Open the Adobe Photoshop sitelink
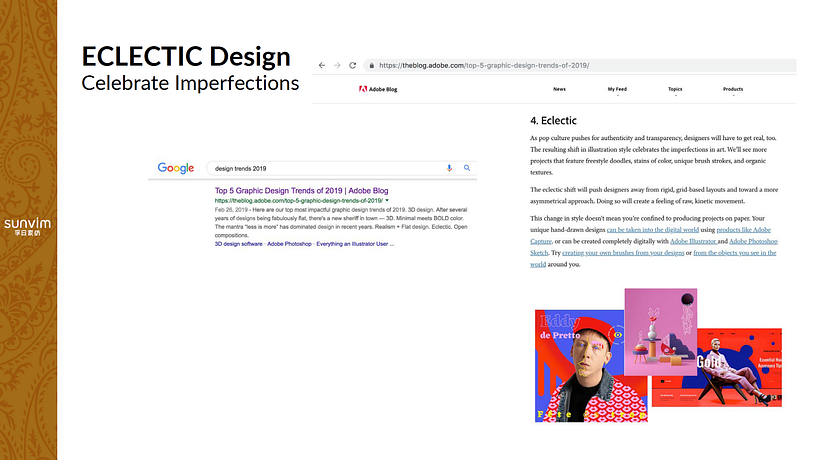Image resolution: width=820 pixels, height=460 pixels. tap(289, 244)
